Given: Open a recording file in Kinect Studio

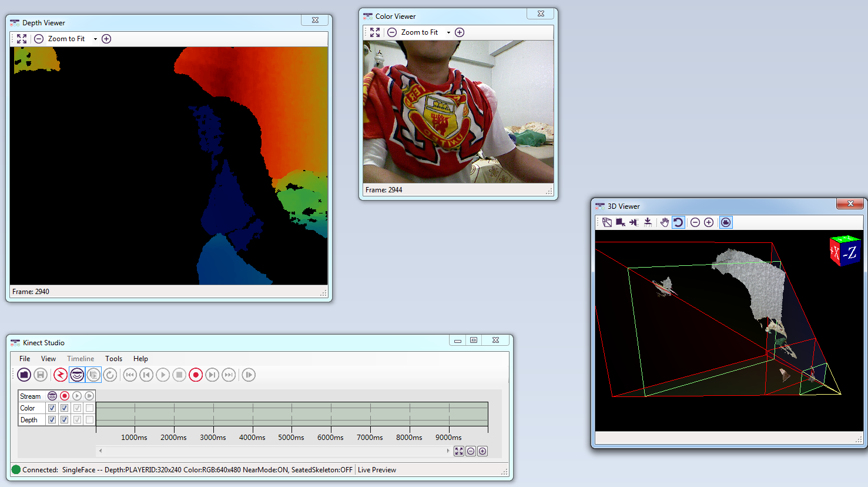Looking at the screenshot, I should (x=24, y=375).
